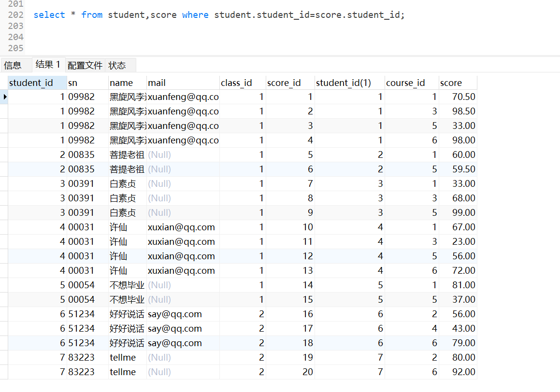This screenshot has width=560, height=392.
Task: Click the score_id column header
Action: pyautogui.click(x=290, y=83)
